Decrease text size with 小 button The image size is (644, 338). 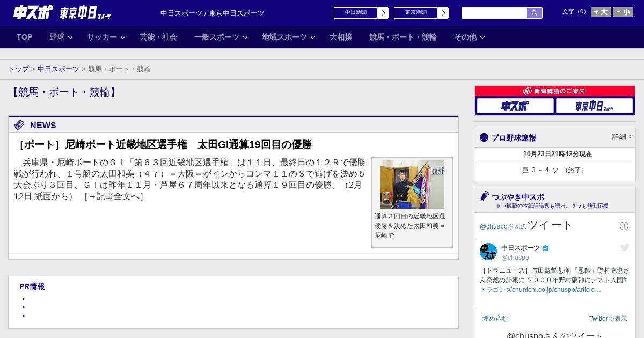[623, 12]
